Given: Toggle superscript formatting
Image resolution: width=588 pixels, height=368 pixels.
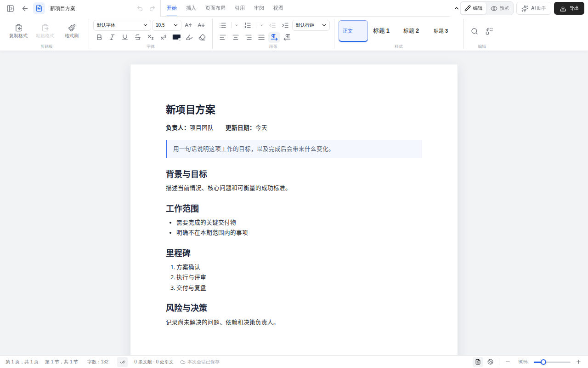Looking at the screenshot, I should point(164,38).
